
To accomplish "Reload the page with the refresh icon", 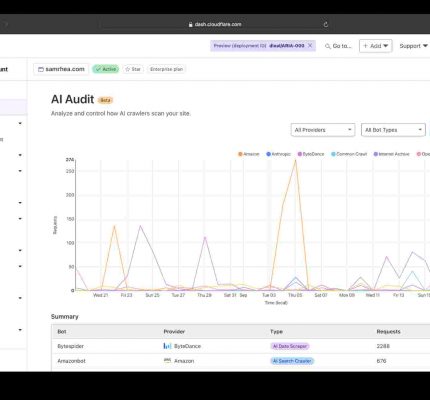I will (326, 24).
